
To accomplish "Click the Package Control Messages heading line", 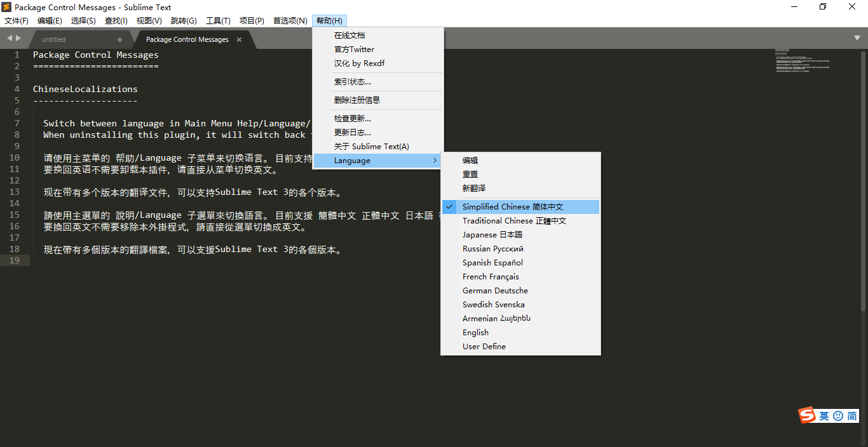I will 96,55.
